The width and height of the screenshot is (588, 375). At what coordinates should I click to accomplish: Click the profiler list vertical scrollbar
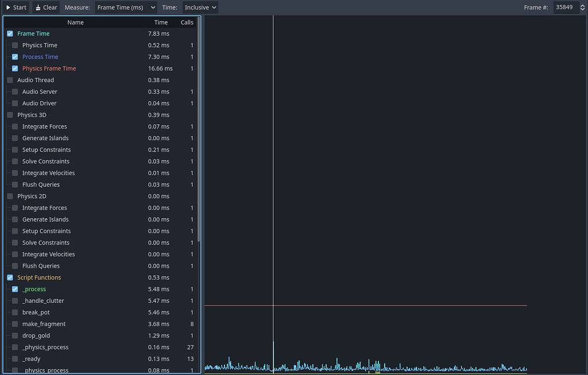199,129
